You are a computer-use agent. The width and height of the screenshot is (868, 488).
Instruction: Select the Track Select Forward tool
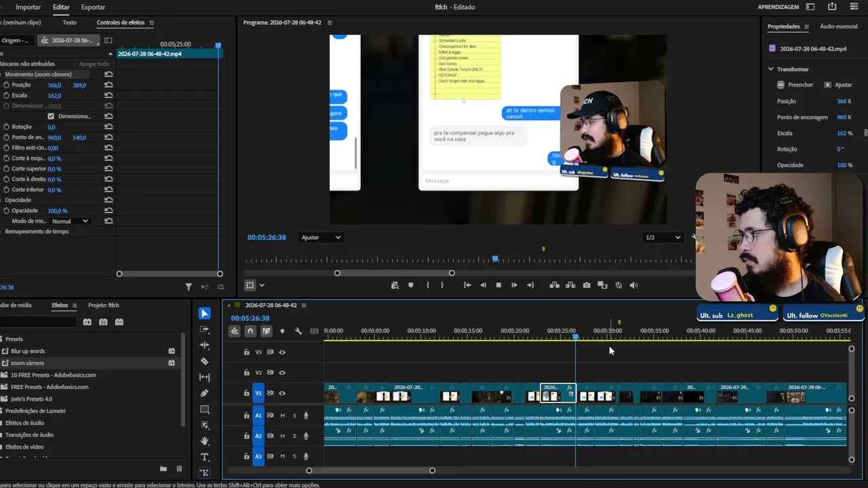pyautogui.click(x=205, y=329)
